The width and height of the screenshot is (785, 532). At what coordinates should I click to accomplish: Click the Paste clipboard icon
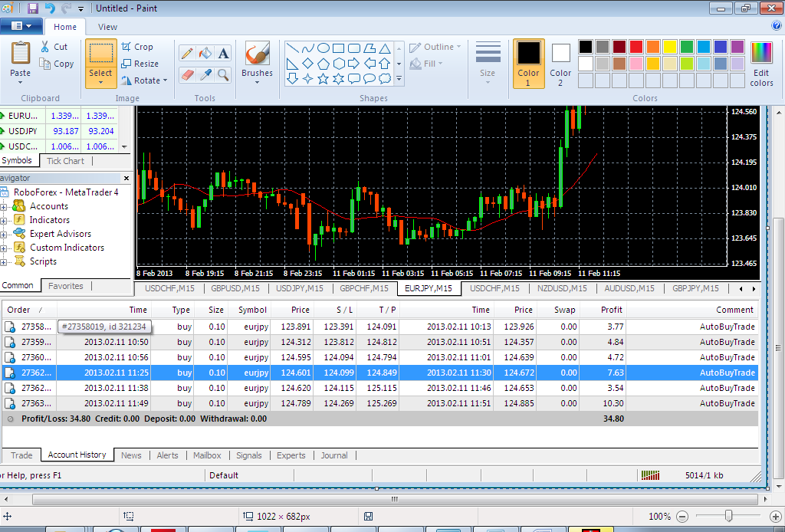(21, 53)
